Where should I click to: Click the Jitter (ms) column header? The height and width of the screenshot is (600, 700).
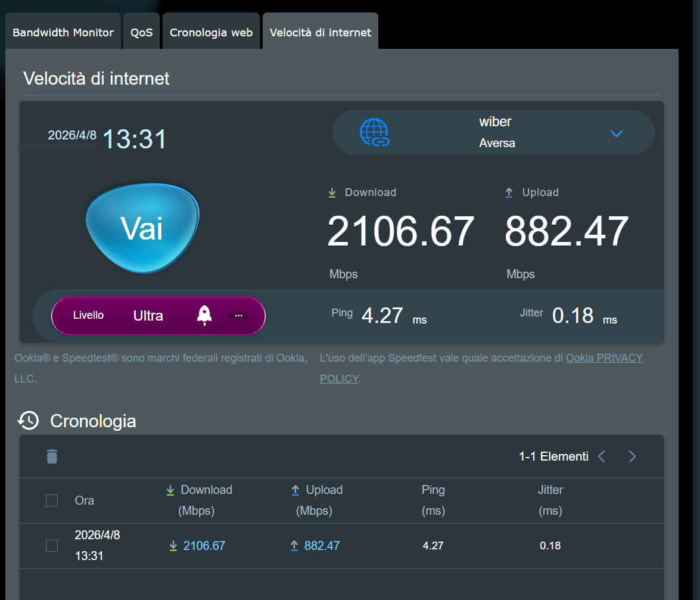(550, 500)
